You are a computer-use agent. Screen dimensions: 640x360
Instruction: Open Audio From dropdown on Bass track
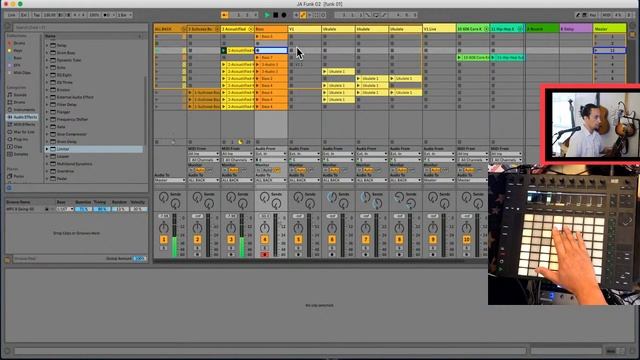click(271, 154)
